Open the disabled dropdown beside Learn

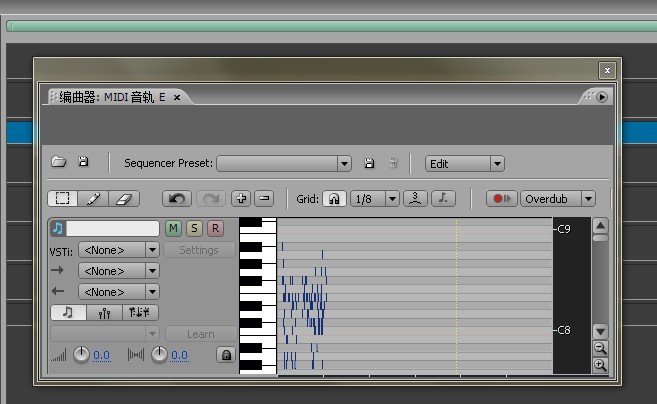pyautogui.click(x=105, y=334)
